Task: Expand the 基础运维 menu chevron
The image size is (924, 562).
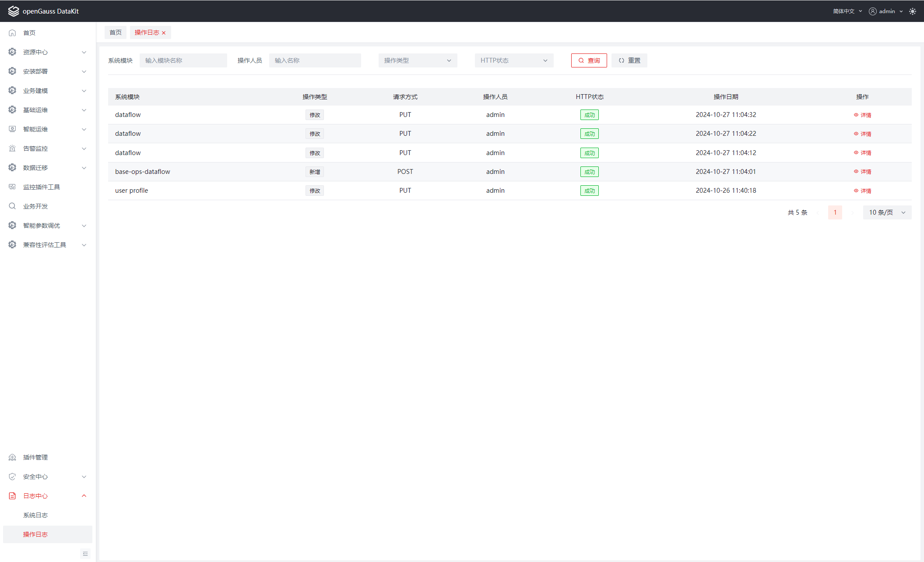Action: click(84, 110)
